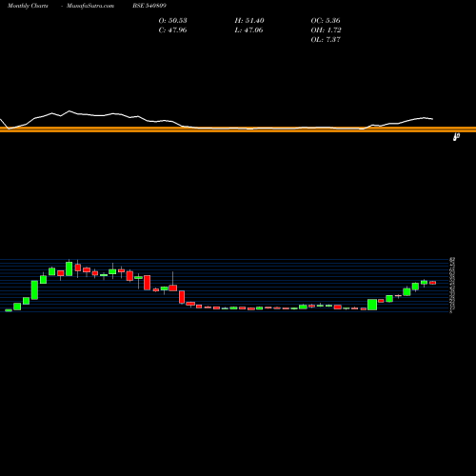Viewport: 476px width, 476px height.
Task: Click the close value C: 47.96
Action: pyautogui.click(x=172, y=30)
